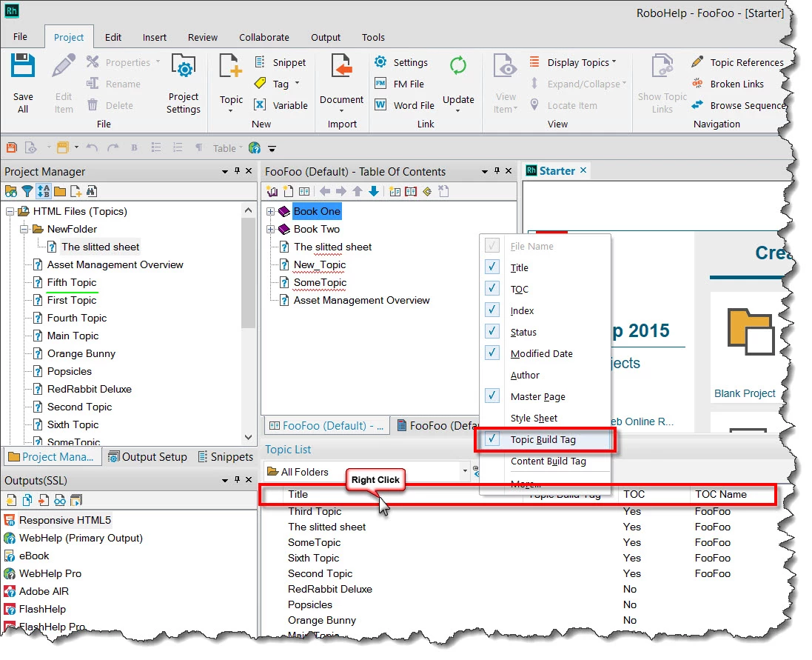
Task: Click move up arrow in TOC toolbar
Action: tap(358, 192)
